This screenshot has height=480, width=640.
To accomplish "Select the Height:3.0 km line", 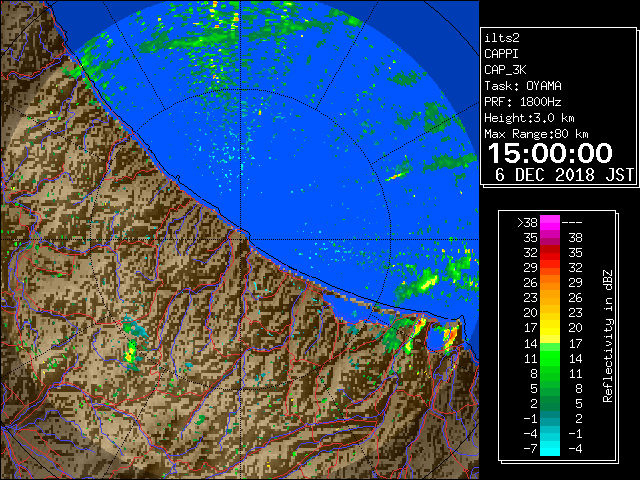I will (x=529, y=118).
